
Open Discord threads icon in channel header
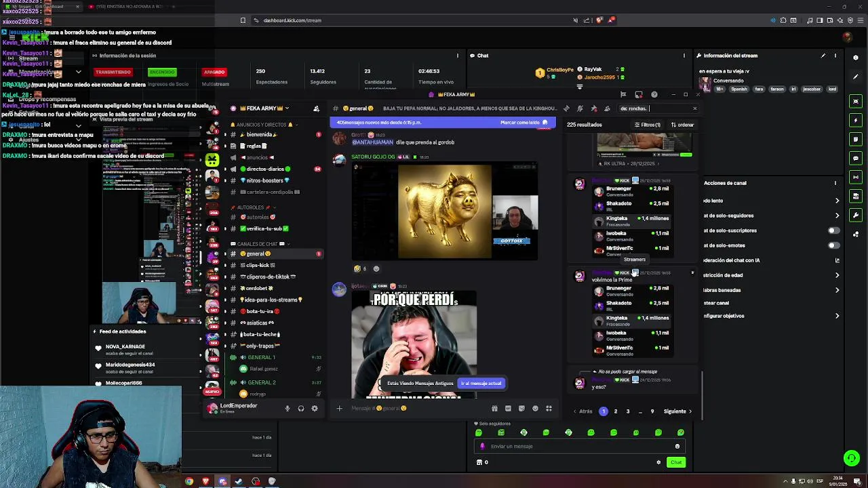[566, 108]
